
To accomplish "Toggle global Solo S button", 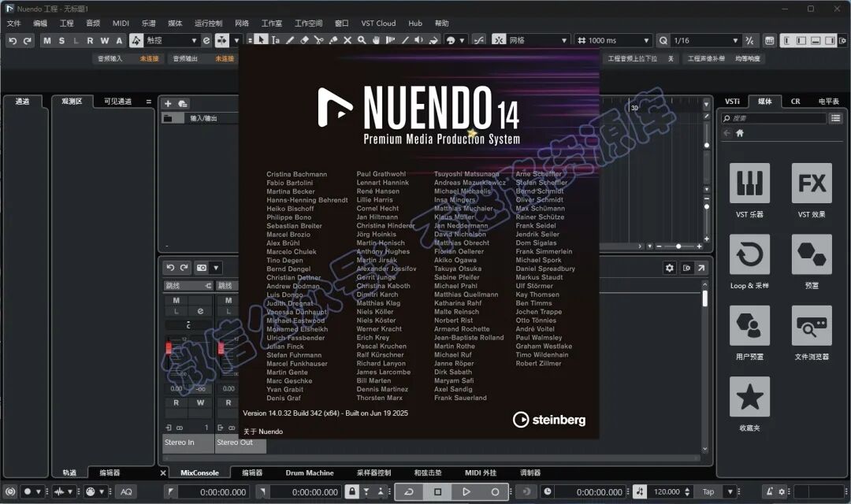I will click(x=61, y=41).
